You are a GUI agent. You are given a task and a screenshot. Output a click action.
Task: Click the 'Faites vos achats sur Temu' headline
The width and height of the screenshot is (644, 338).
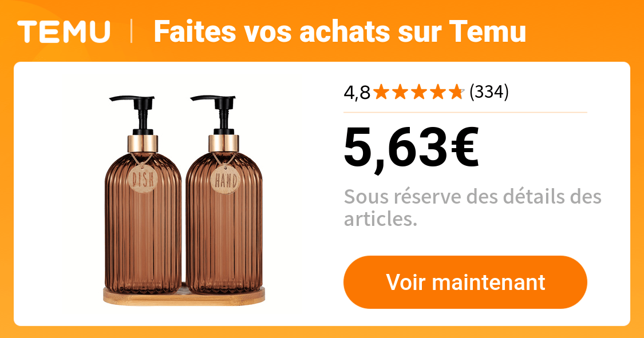(x=339, y=31)
